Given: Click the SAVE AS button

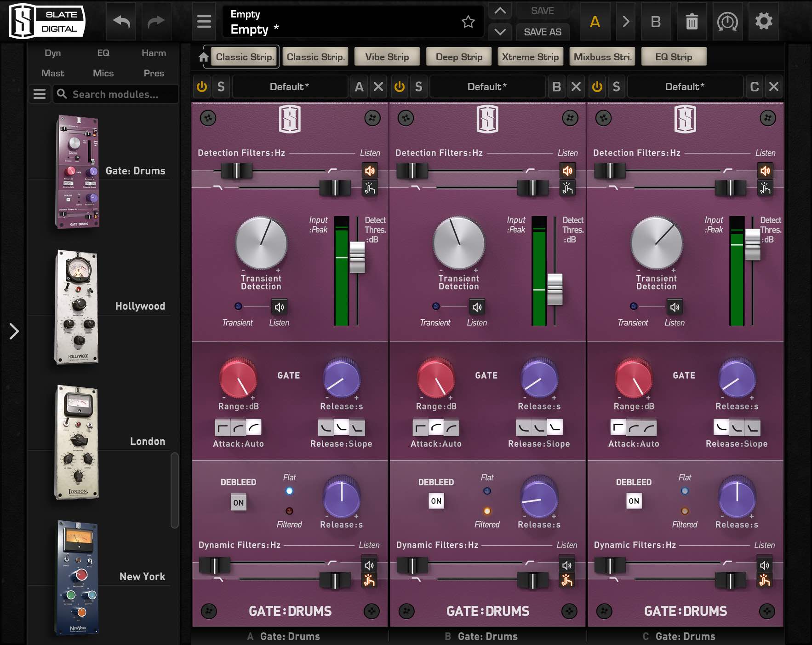Looking at the screenshot, I should pyautogui.click(x=542, y=32).
